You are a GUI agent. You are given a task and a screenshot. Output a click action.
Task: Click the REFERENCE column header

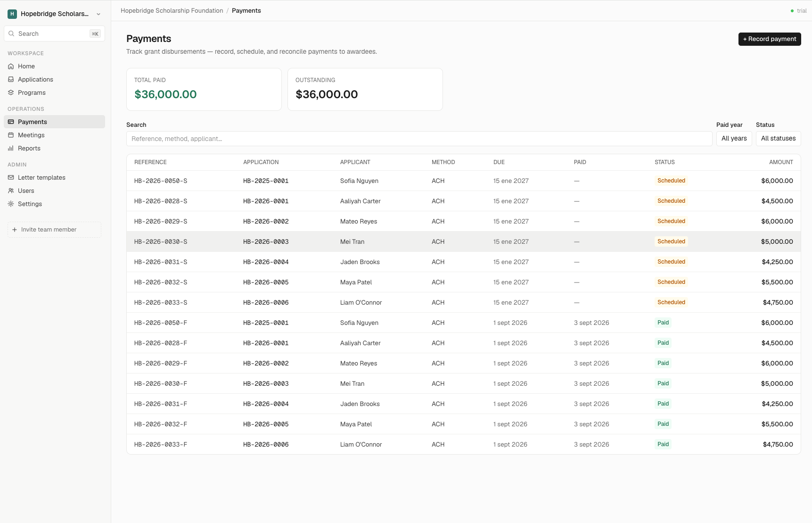point(150,162)
